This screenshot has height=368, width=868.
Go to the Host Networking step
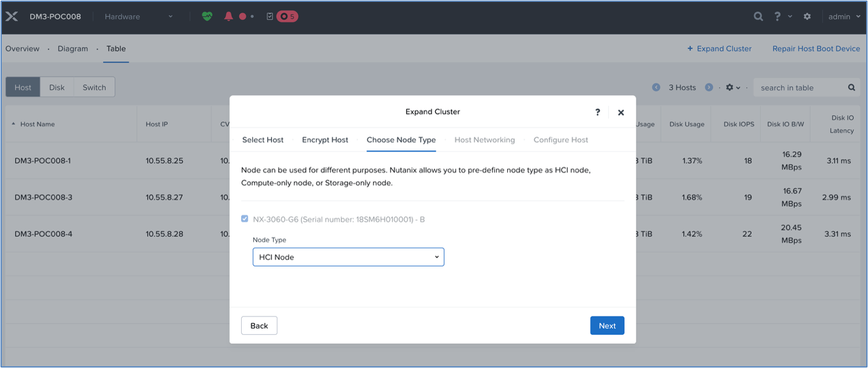click(x=485, y=140)
